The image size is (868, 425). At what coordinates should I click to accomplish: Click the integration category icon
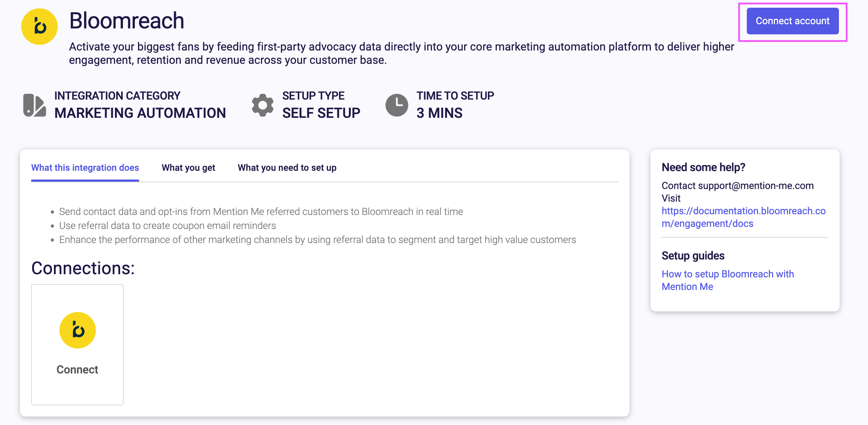pyautogui.click(x=34, y=105)
